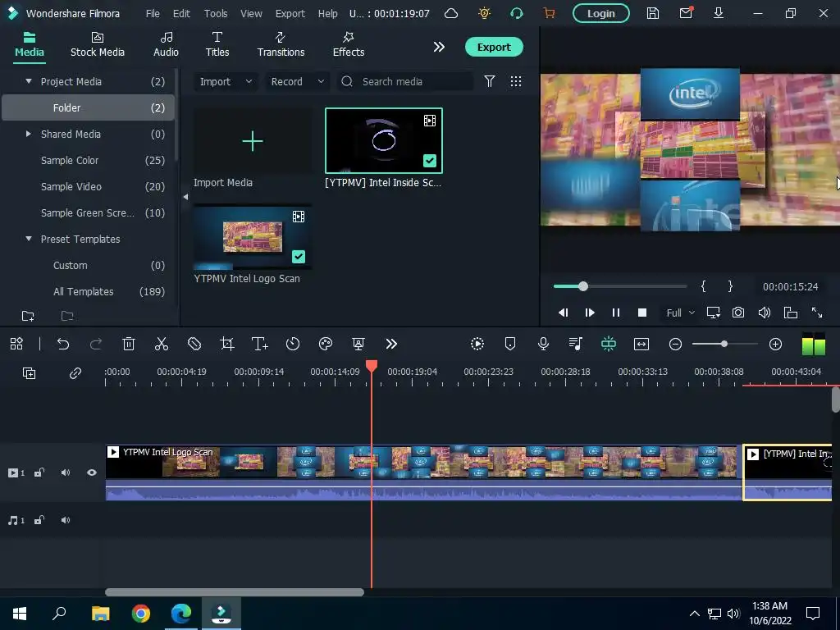Mute audio track 1
Screen dimensions: 840x630
(66, 520)
